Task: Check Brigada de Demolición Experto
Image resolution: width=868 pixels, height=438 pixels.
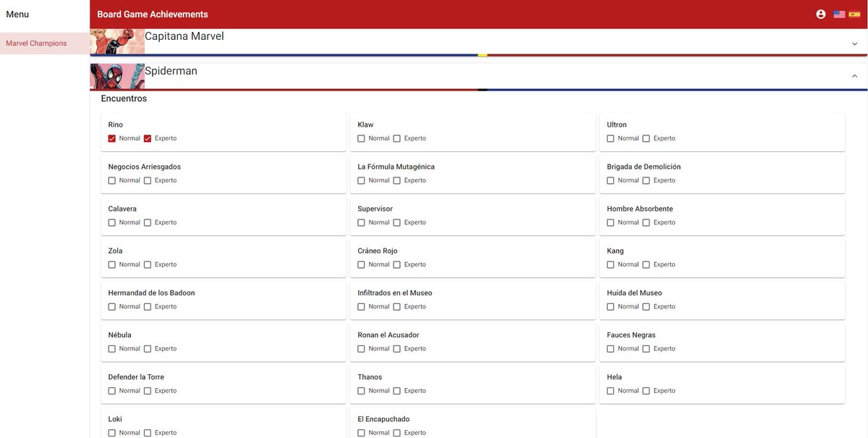Action: pos(647,180)
